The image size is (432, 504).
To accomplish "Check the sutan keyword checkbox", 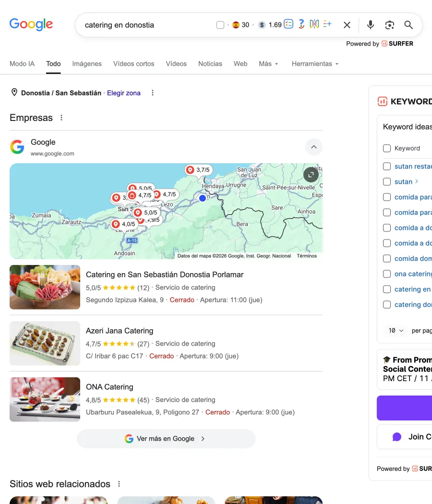I will point(387,181).
